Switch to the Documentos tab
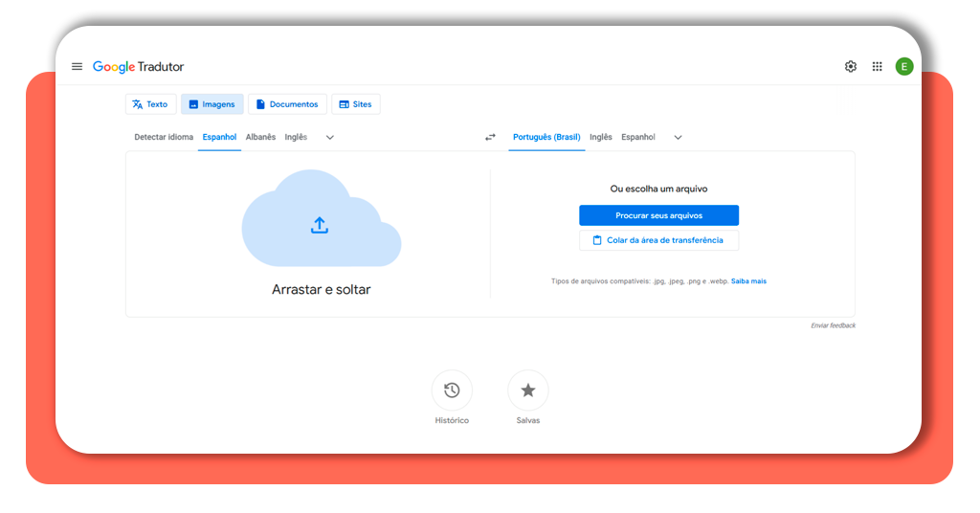This screenshot has width=980, height=513. pyautogui.click(x=287, y=104)
